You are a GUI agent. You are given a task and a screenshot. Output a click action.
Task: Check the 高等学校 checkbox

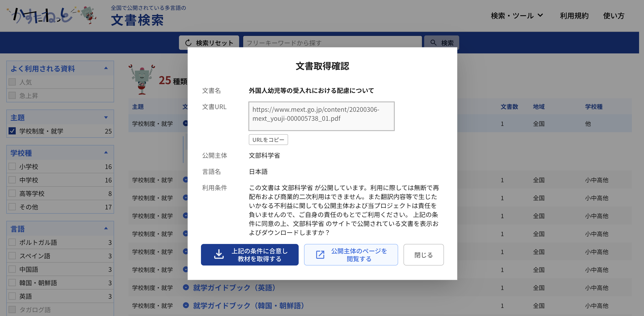pos(12,193)
